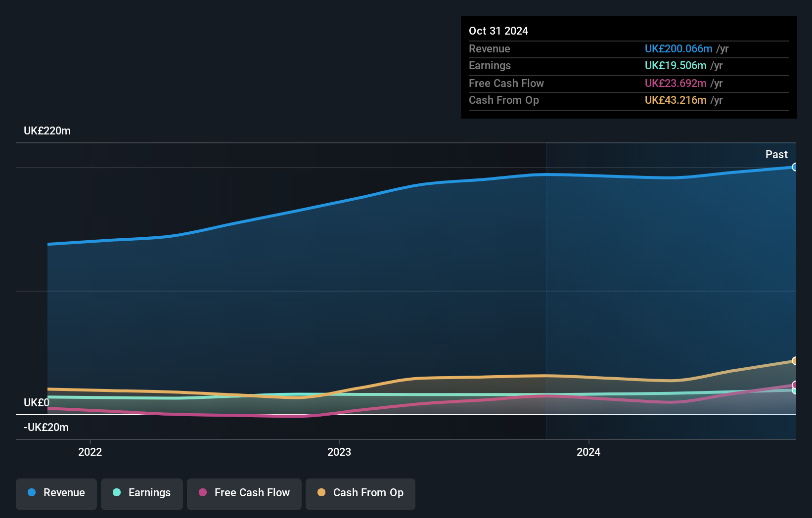Image resolution: width=812 pixels, height=518 pixels.
Task: Click the Free Cash Flow end-point marker
Action: click(x=795, y=385)
